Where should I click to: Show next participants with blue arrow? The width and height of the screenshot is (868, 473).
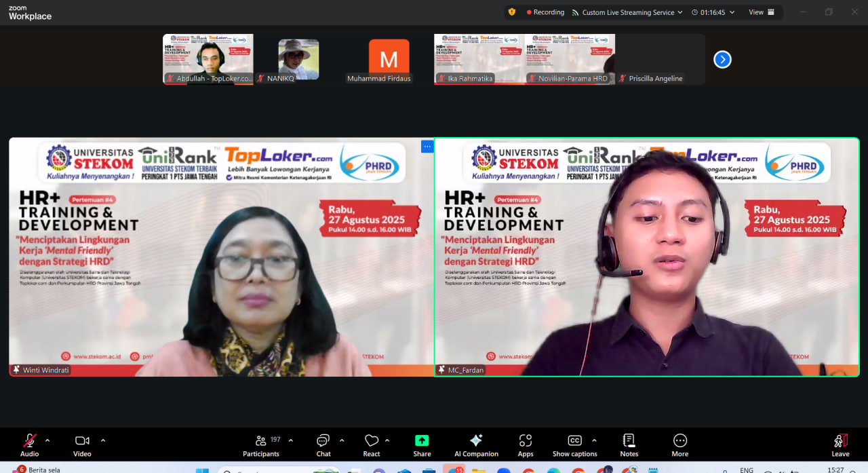click(722, 60)
